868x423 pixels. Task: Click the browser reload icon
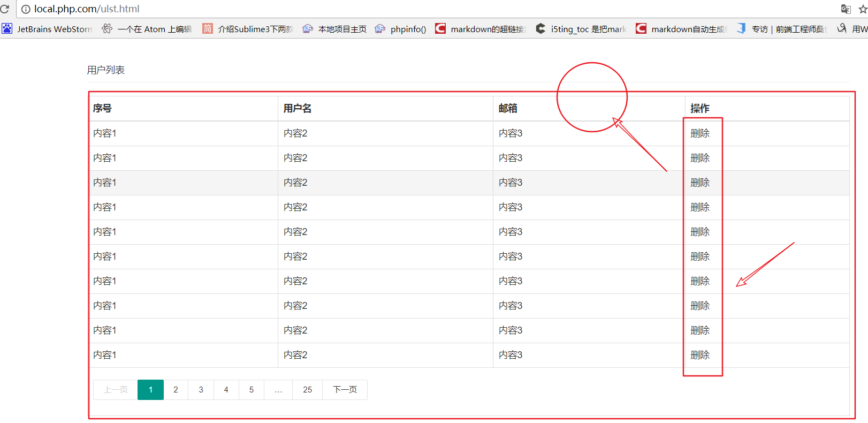tap(5, 9)
